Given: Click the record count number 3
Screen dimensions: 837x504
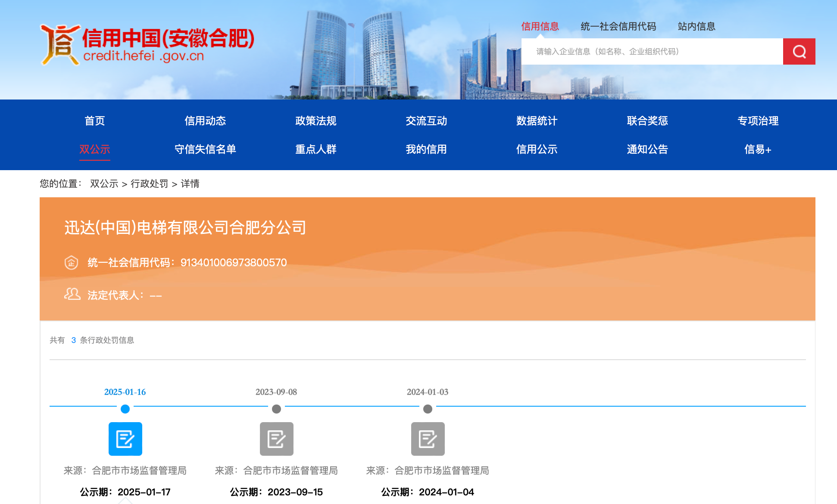Looking at the screenshot, I should point(74,340).
